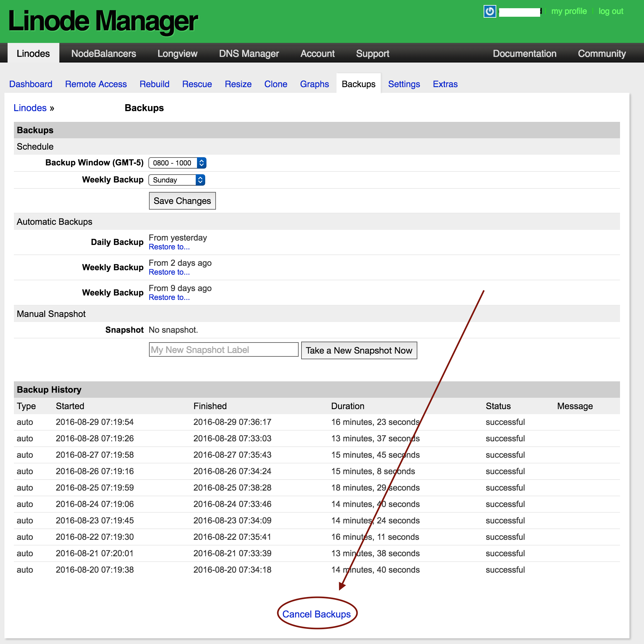Click Restore to for backup from 2 days ago
The image size is (644, 644).
(x=169, y=272)
